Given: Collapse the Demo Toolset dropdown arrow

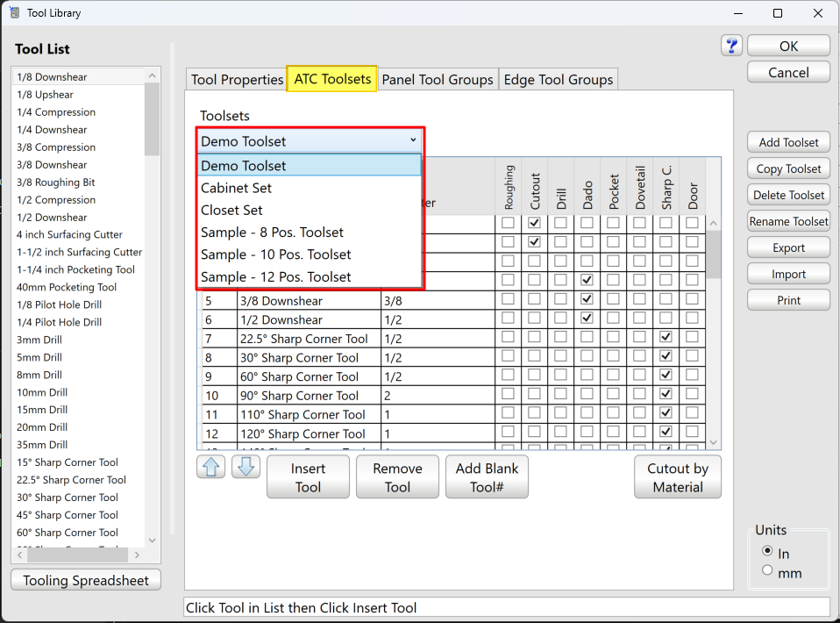Looking at the screenshot, I should (x=413, y=140).
